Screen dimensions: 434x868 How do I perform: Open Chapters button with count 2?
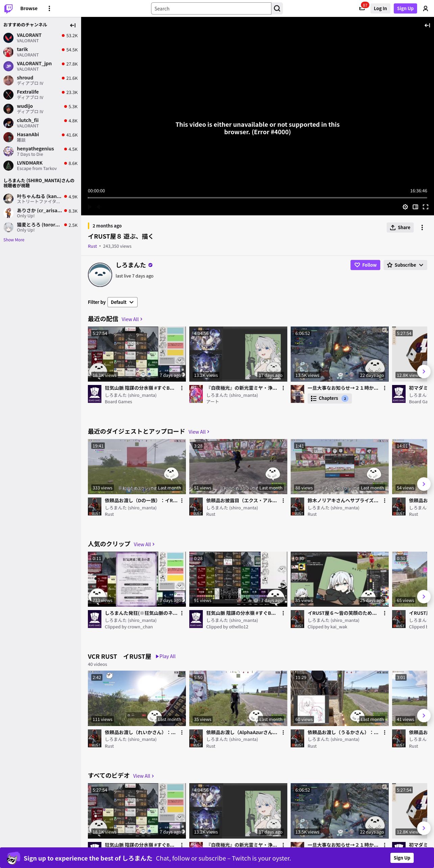330,399
